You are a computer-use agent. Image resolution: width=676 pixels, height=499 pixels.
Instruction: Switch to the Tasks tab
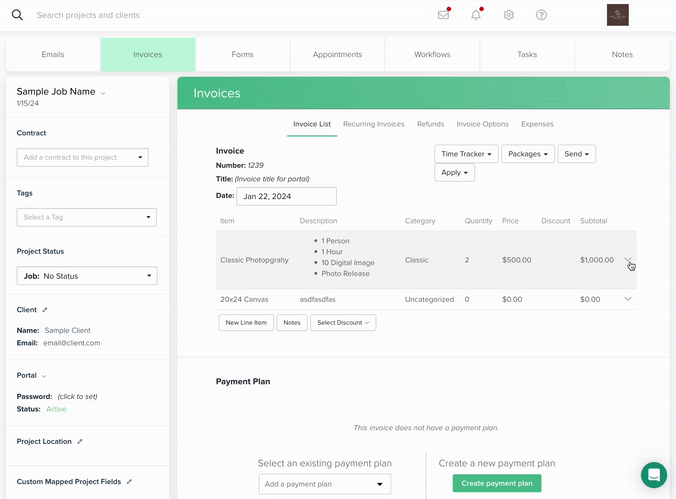coord(527,54)
